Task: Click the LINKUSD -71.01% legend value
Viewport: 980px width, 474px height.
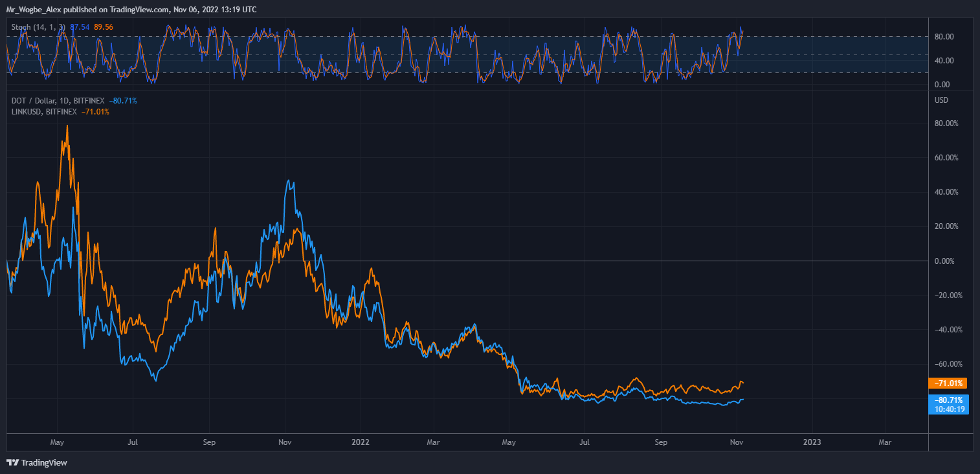Action: (x=95, y=112)
